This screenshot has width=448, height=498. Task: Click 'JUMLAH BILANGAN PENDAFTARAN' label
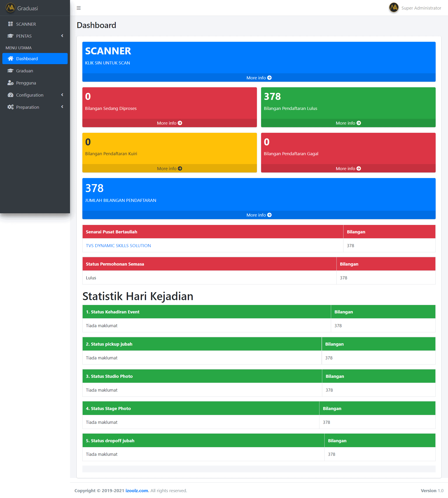(121, 200)
